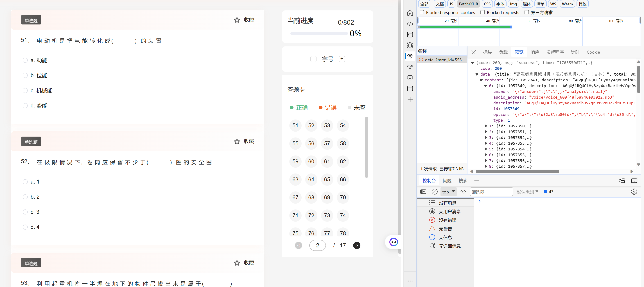Click the clear console icon
Viewport: 644px width, 287px height.
435,192
